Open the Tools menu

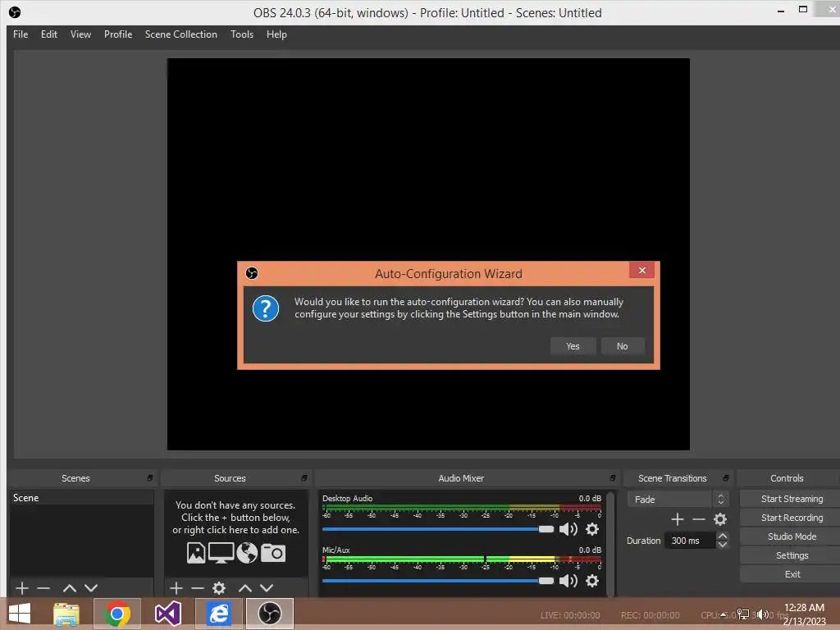point(242,34)
